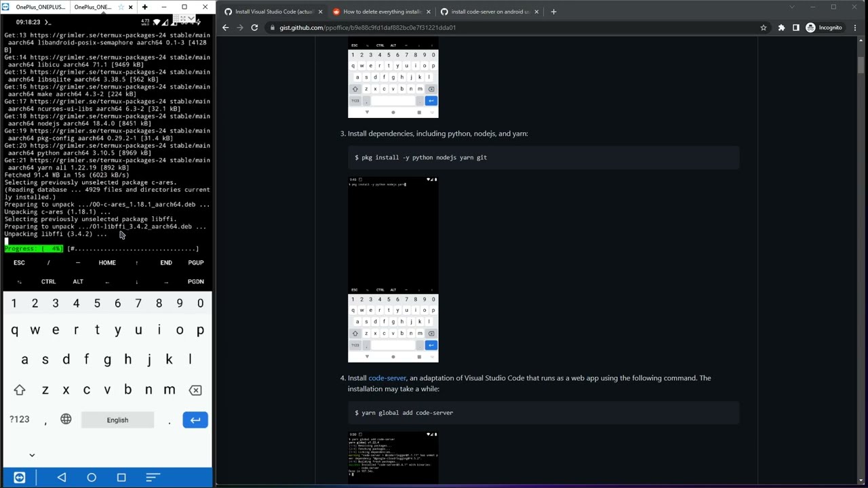Screen dimensions: 868x488
Task: Tap left arrow key in Termux extra keys
Action: click(107, 282)
